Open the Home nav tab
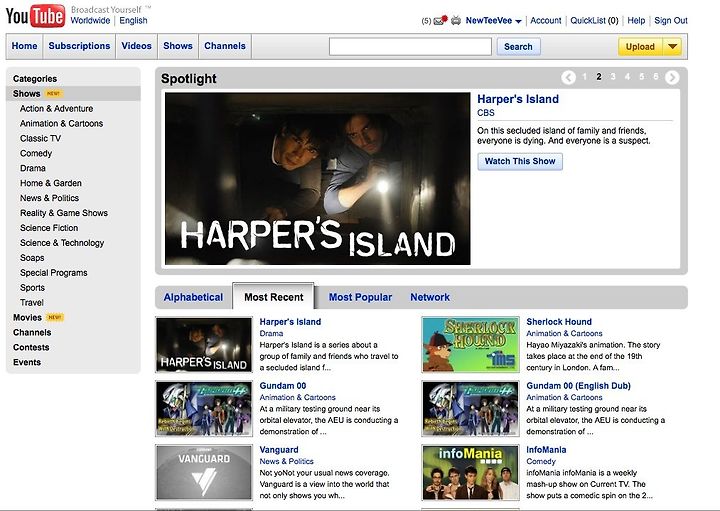The height and width of the screenshot is (511, 720). (x=24, y=46)
